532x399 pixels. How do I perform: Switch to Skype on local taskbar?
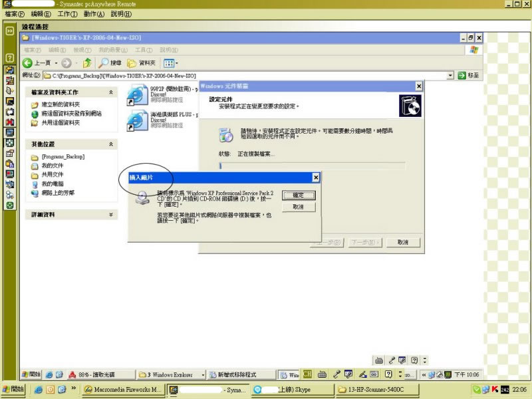click(293, 390)
